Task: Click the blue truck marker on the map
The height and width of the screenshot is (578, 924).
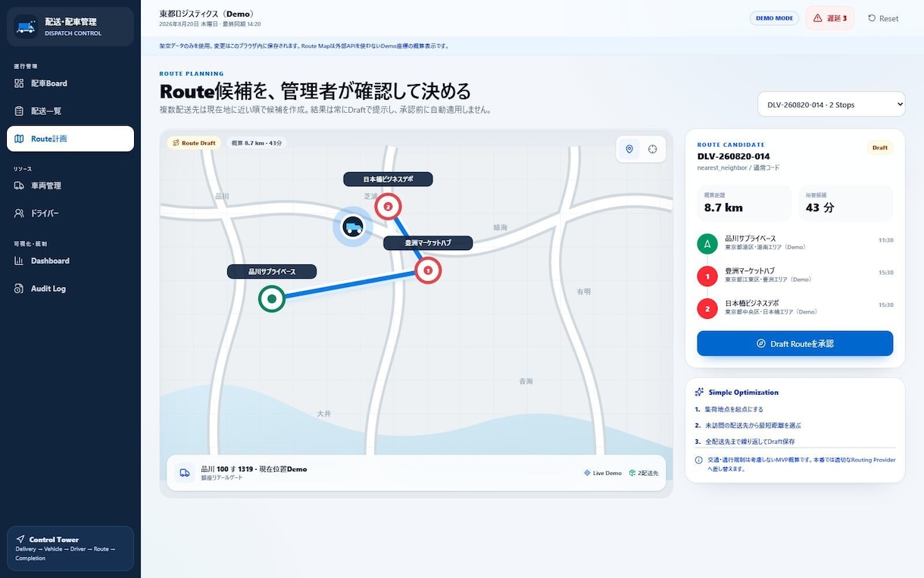Action: [x=352, y=226]
